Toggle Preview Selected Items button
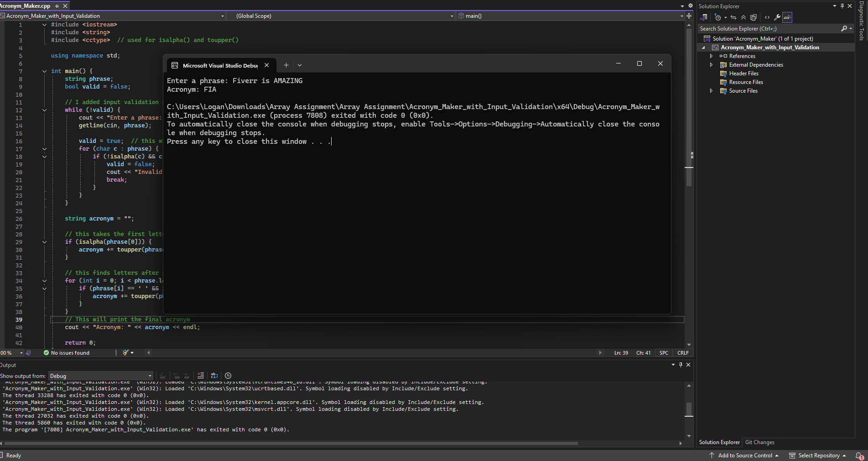This screenshot has width=868, height=461. click(787, 17)
